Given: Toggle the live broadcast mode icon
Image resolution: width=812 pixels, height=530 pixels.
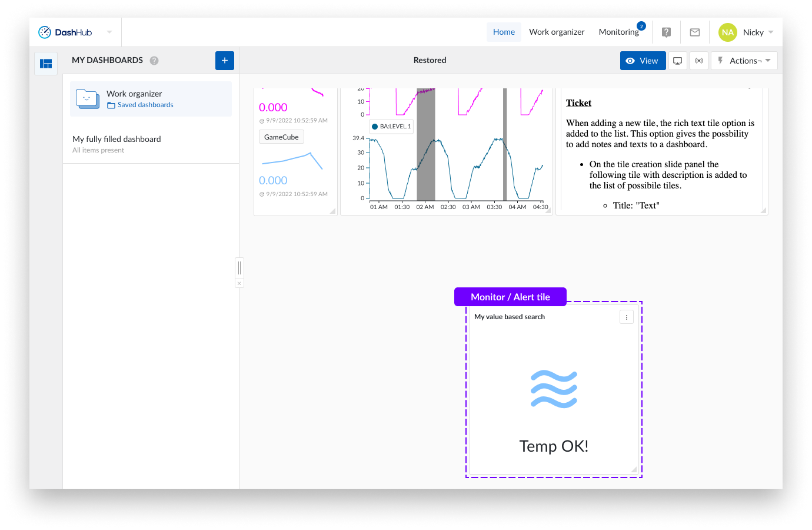Looking at the screenshot, I should 699,61.
